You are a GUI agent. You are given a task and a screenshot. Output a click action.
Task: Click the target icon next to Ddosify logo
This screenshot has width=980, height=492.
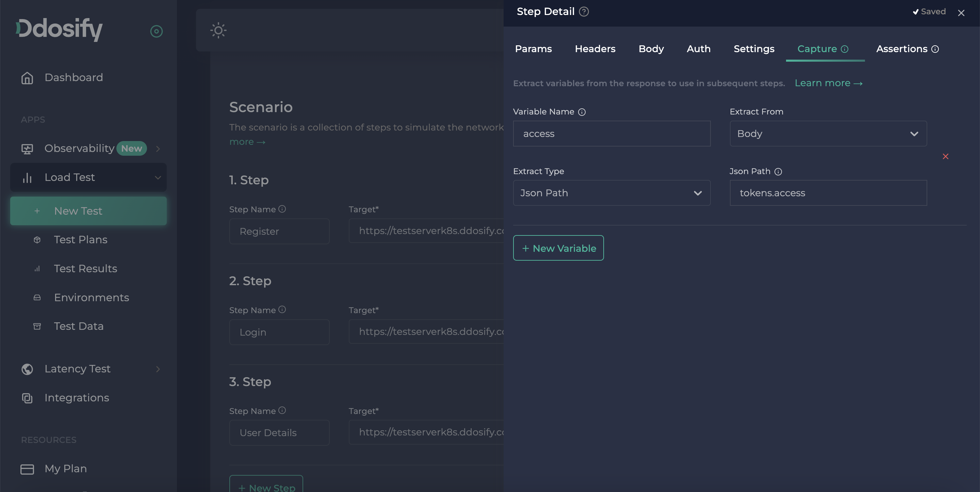pos(157,31)
